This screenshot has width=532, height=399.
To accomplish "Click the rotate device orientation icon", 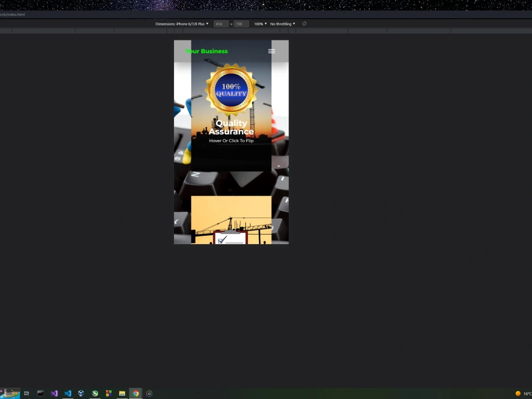I will click(x=304, y=24).
